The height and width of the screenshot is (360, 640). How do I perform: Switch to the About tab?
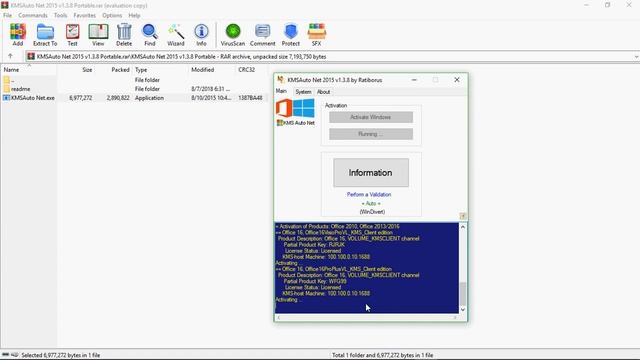(324, 92)
